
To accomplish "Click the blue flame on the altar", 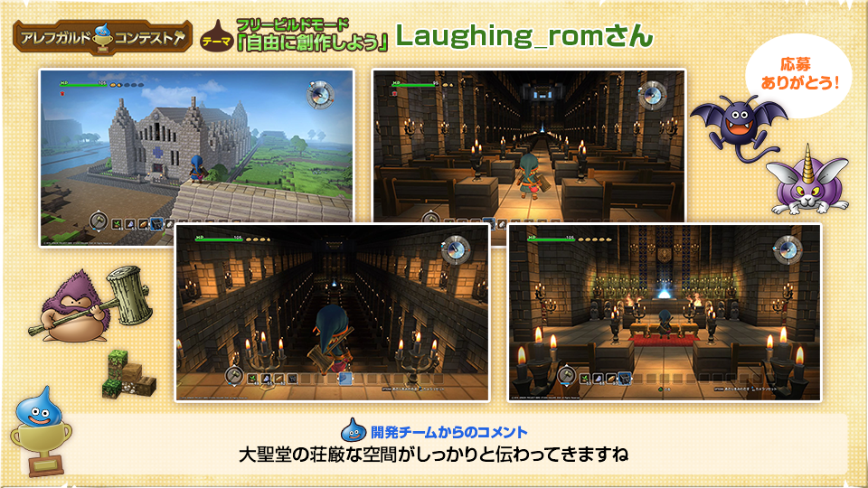I will 664,291.
